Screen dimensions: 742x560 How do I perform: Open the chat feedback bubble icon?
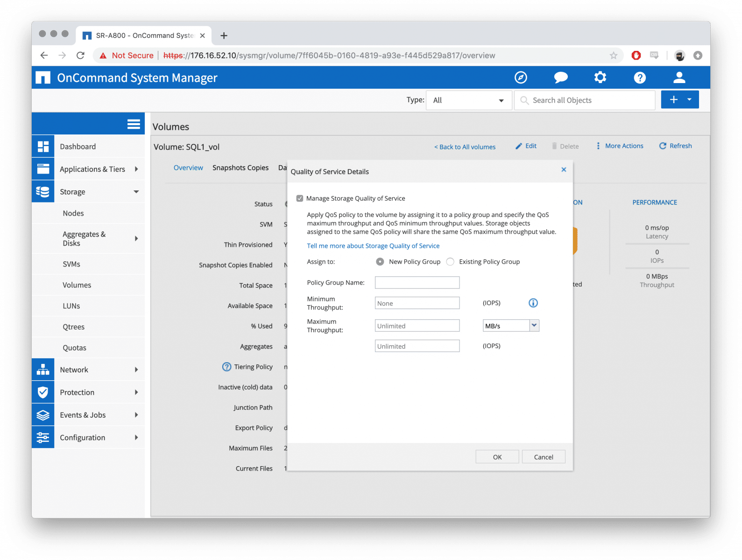pyautogui.click(x=560, y=77)
